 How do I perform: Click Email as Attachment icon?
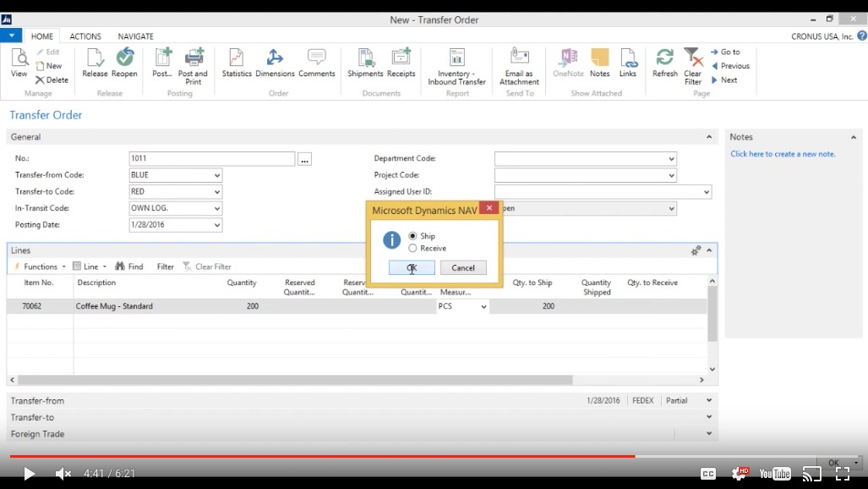click(x=519, y=66)
